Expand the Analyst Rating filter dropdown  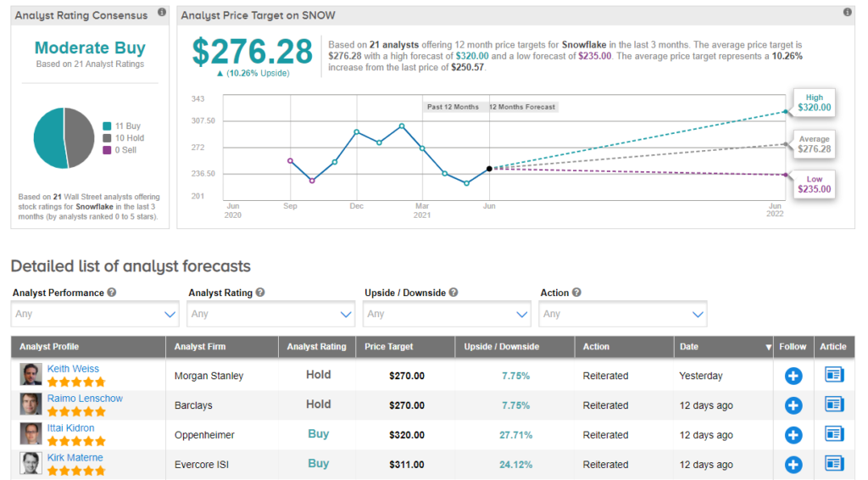[x=271, y=314]
